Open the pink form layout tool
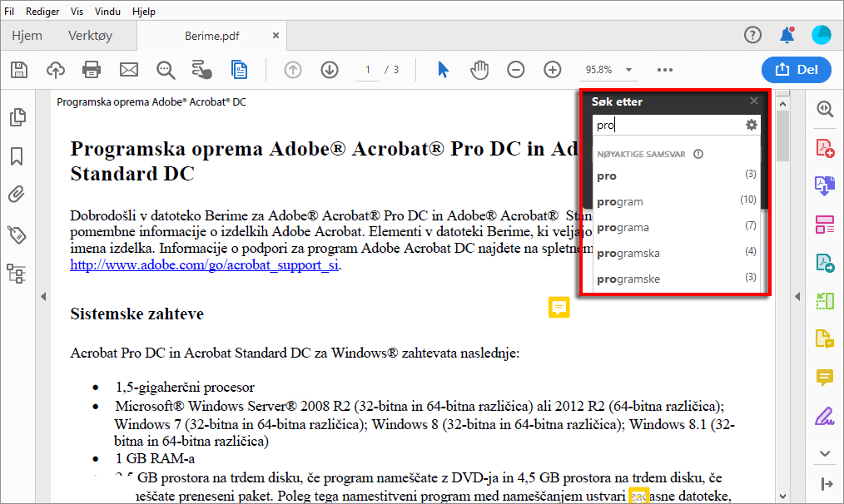 coord(825,225)
